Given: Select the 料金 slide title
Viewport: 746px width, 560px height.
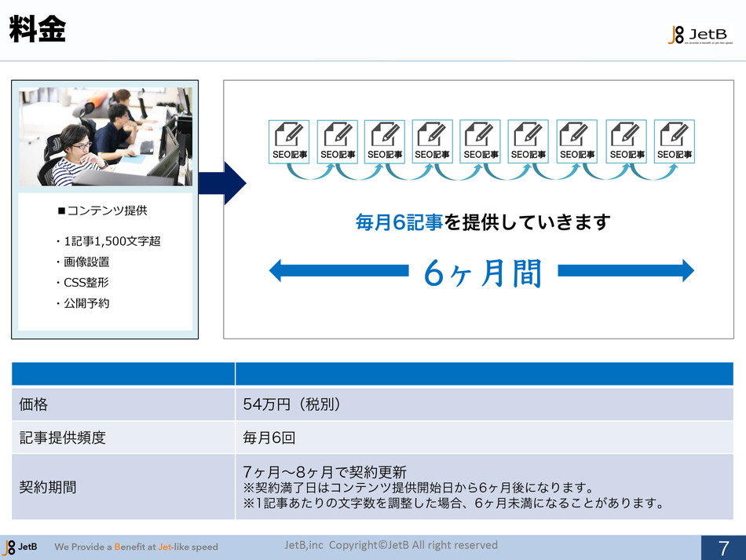Looking at the screenshot, I should (x=37, y=31).
